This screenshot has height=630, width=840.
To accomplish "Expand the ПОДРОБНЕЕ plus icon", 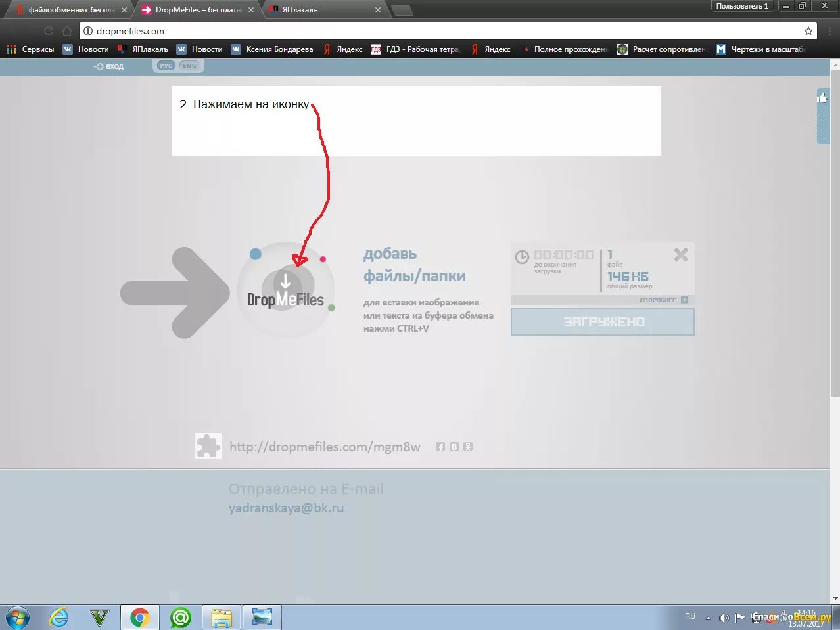I will (x=684, y=300).
